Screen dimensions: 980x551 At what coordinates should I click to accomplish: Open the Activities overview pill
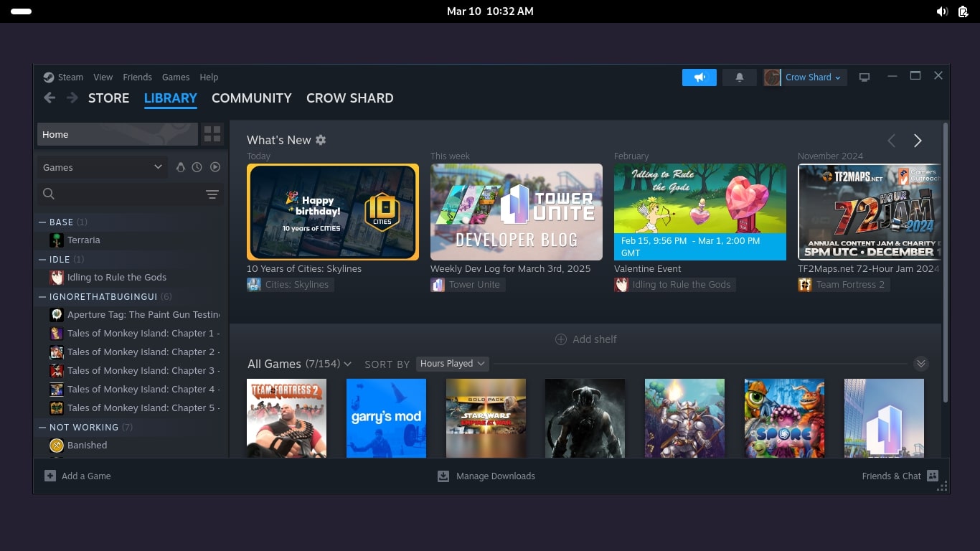[x=21, y=11]
